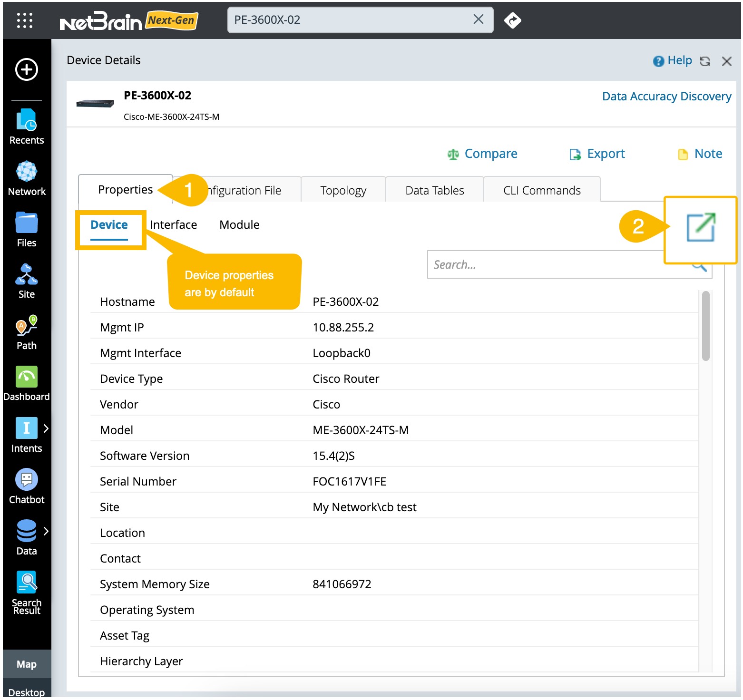Select the Interface sub-tab
This screenshot has height=700, width=743.
173,225
